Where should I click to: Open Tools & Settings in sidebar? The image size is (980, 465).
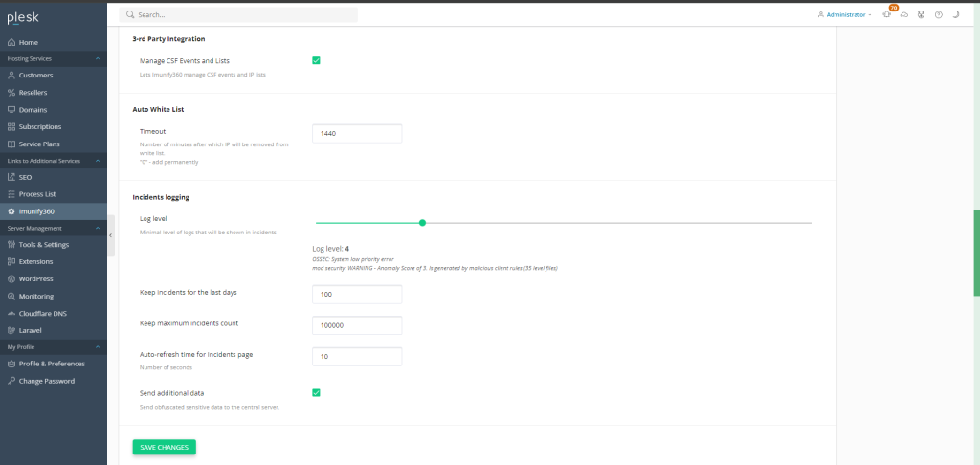(43, 245)
